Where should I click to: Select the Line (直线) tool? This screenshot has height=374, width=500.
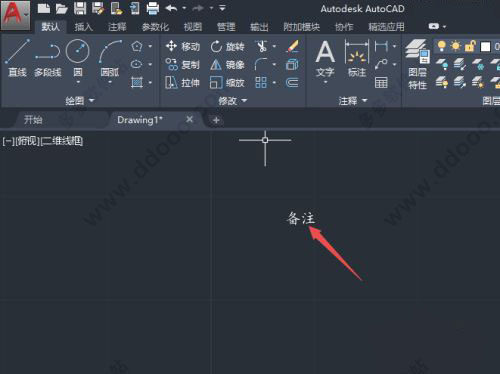pyautogui.click(x=17, y=57)
